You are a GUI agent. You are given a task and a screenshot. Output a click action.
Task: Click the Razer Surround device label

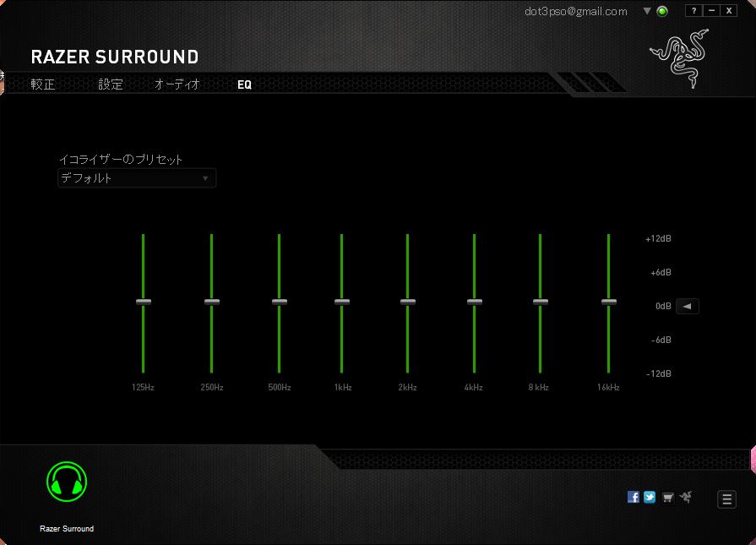pos(67,529)
